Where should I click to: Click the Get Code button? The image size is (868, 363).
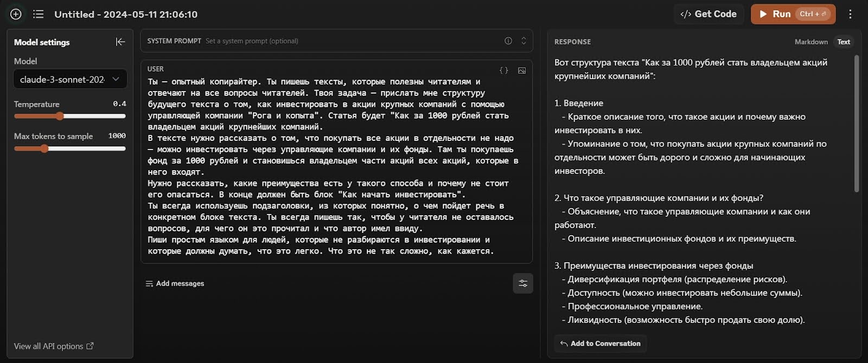click(x=709, y=14)
